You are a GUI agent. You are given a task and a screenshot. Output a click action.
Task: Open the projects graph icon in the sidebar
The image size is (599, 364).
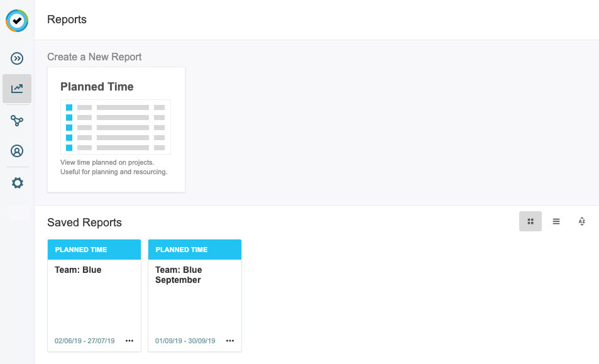[x=16, y=120]
